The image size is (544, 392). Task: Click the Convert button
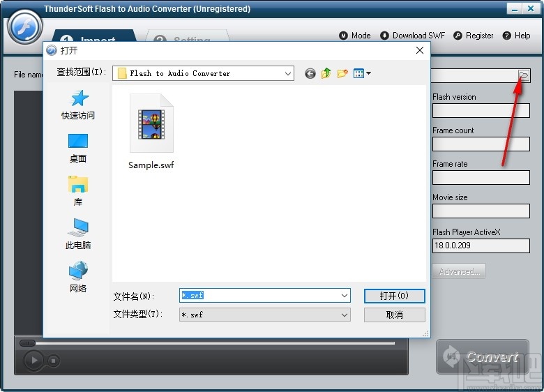483,356
